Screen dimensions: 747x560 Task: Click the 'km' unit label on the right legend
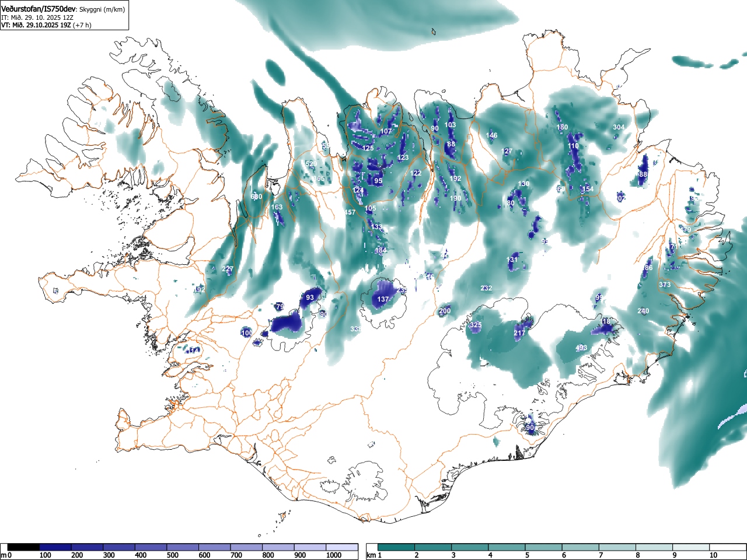[x=371, y=555]
